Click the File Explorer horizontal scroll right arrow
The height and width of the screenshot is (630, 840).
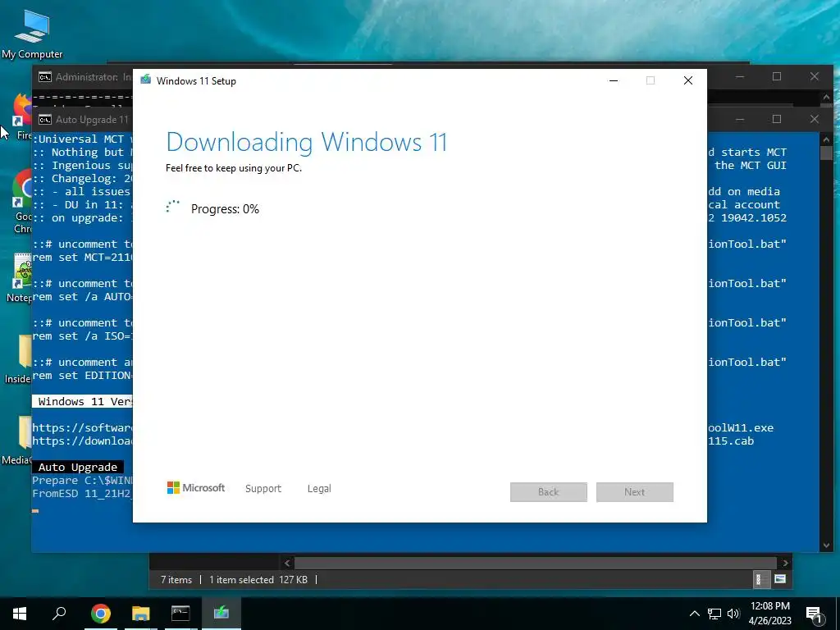[785, 563]
